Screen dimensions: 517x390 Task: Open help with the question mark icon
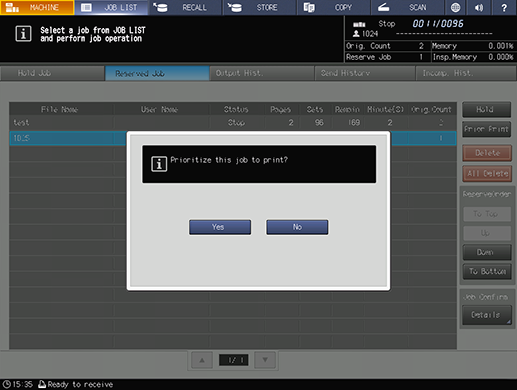pyautogui.click(x=504, y=7)
